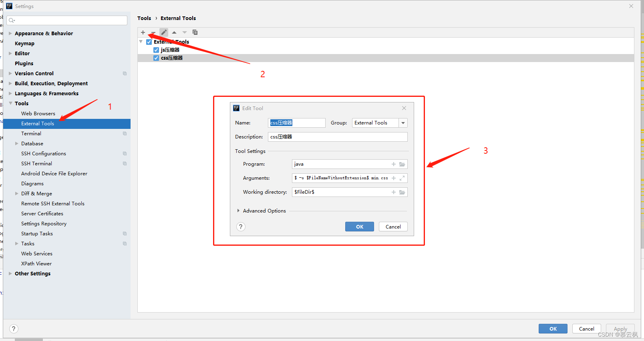This screenshot has height=341, width=644.
Task: Click Cancel in Edit Tool dialog
Action: (393, 227)
